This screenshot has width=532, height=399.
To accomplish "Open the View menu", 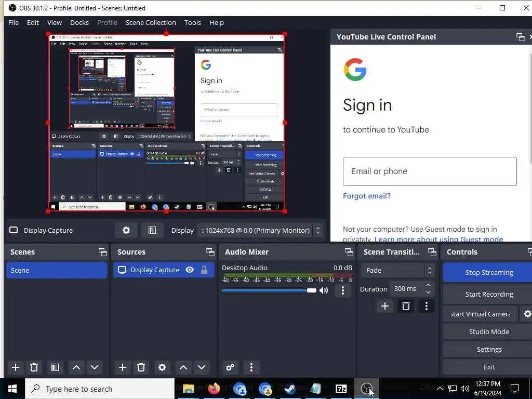I will (54, 22).
